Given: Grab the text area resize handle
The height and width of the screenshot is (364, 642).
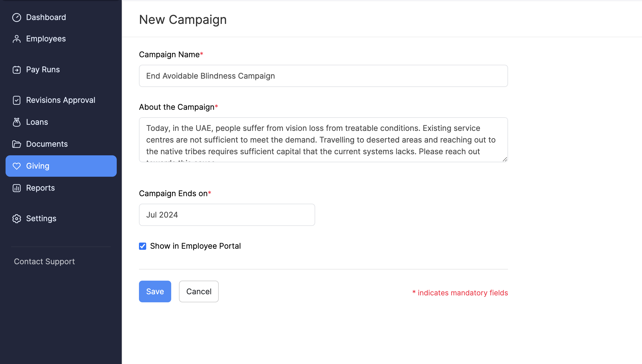Looking at the screenshot, I should click(505, 159).
